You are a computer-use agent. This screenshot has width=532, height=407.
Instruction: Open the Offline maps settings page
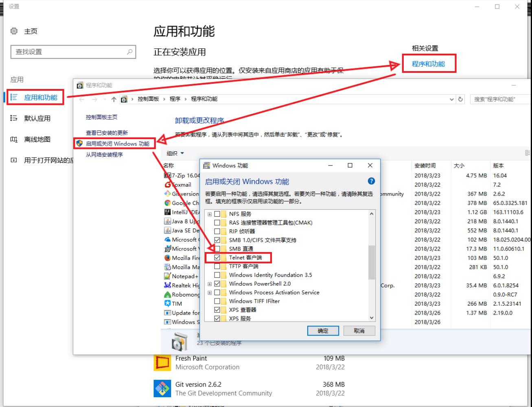[x=37, y=139]
